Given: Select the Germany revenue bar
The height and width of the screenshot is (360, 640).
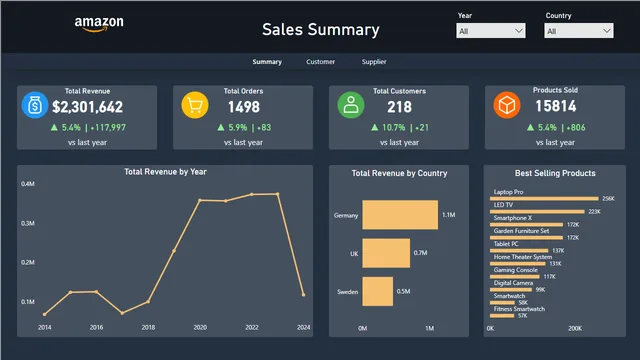Looking at the screenshot, I should coord(400,215).
